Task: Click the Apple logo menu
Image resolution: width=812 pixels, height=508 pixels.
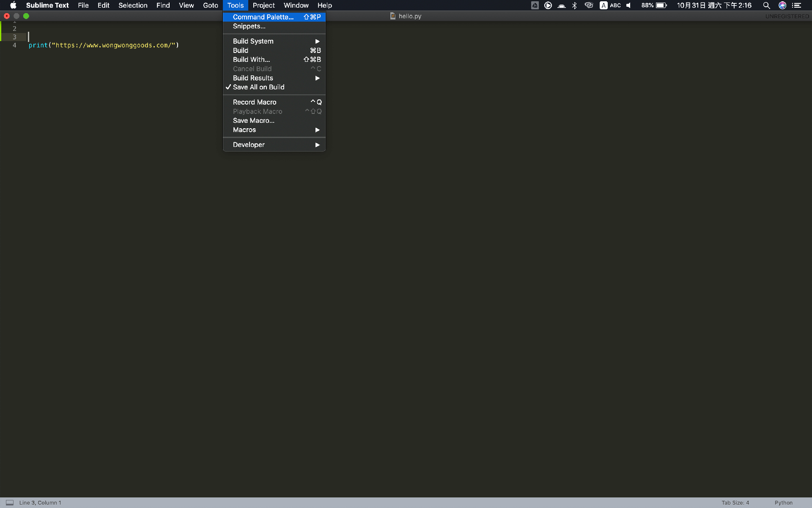Action: (13, 5)
